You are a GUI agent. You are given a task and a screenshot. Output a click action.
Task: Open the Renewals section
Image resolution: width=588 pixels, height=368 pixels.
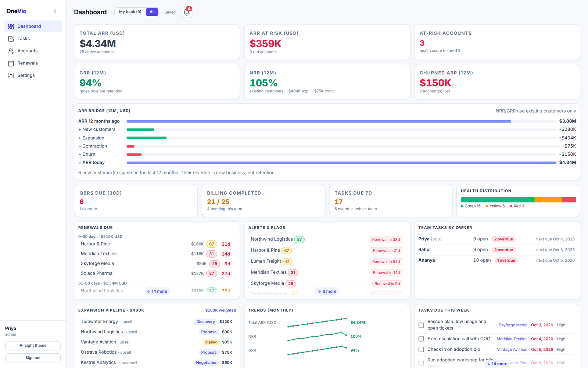[33, 63]
